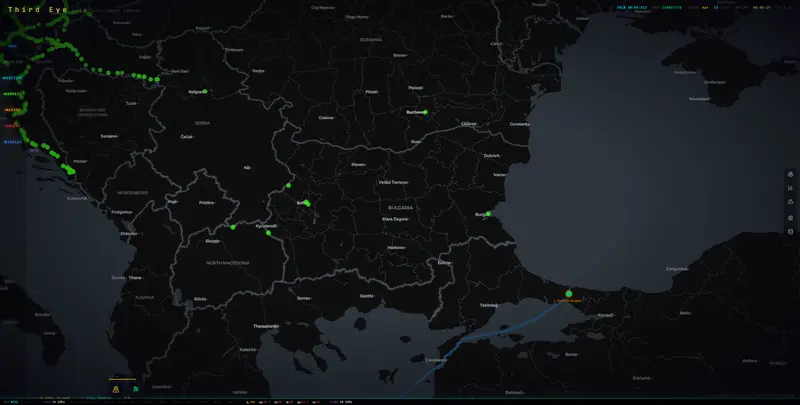Open the red category in left sidebar
The height and width of the screenshot is (405, 800).
click(12, 126)
